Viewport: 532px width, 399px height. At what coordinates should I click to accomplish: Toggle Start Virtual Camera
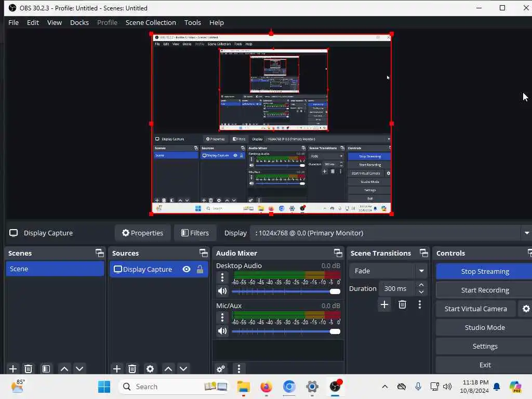point(476,309)
